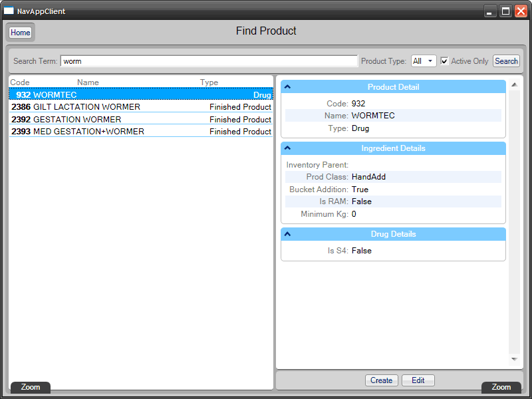
Task: Select the GESTATION WORMER product row
Action: 140,120
